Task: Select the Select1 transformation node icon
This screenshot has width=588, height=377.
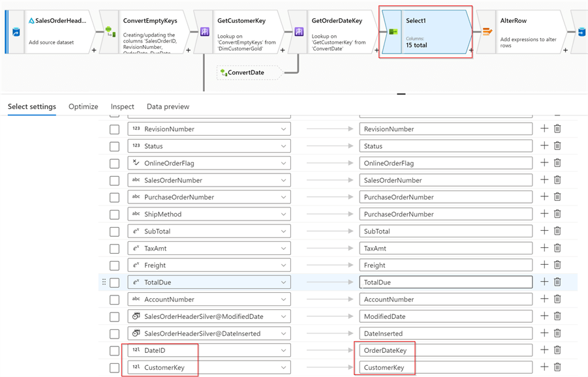Action: (393, 32)
